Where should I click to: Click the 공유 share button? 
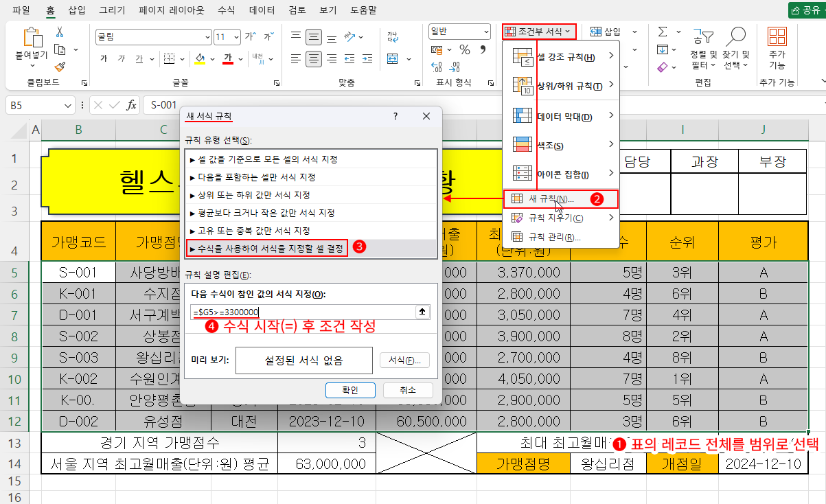[807, 10]
